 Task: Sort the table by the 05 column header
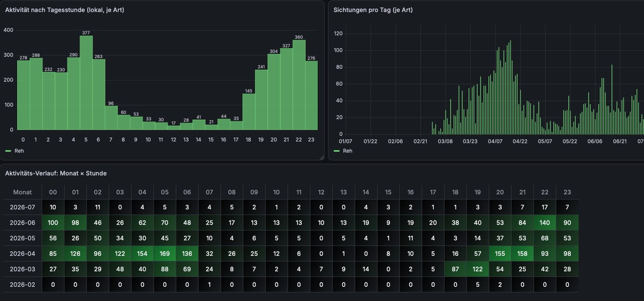165,192
